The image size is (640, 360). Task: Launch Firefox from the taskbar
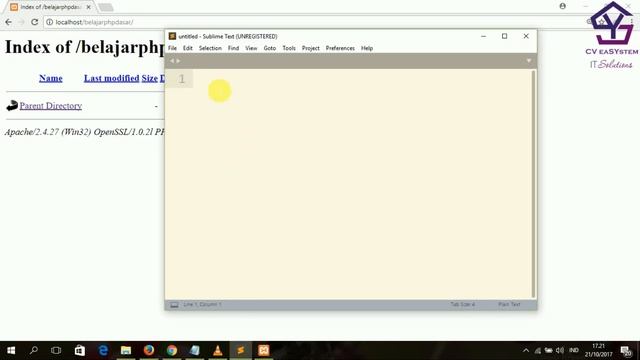tap(149, 351)
